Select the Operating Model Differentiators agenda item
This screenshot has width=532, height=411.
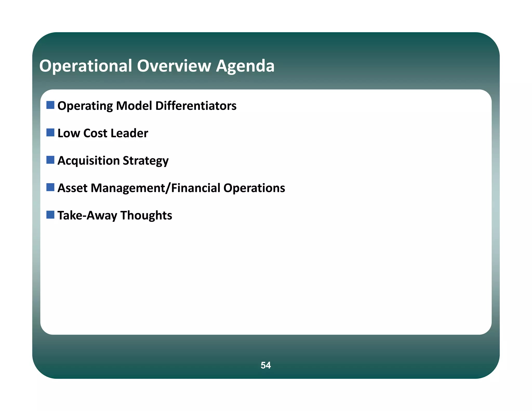[147, 106]
